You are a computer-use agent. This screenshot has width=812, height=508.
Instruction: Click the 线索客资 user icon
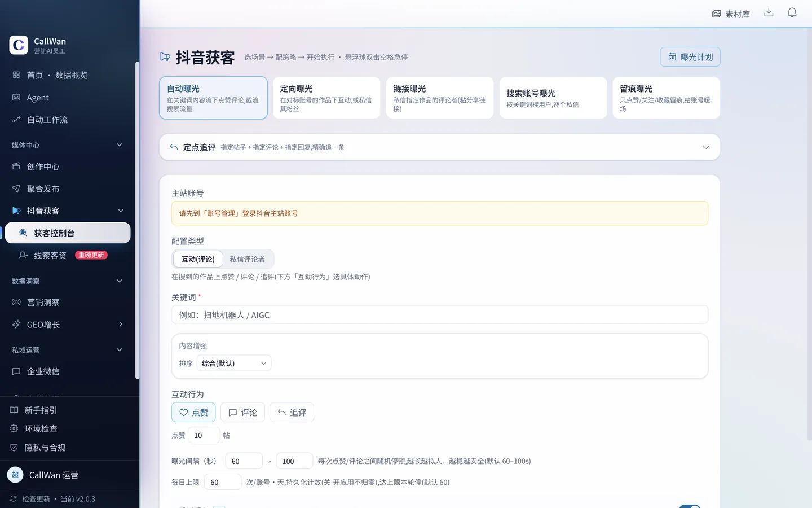point(23,255)
